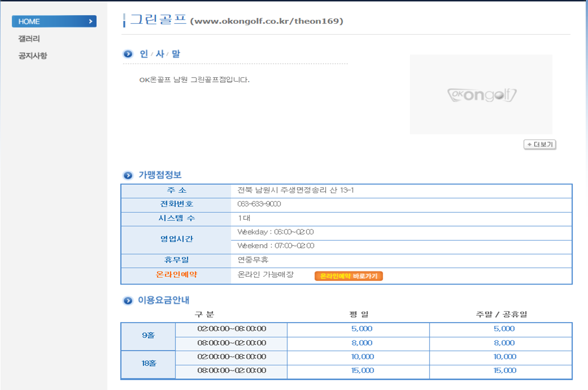Click the 10,000 weekend price for 18홀
The image size is (588, 390).
(x=505, y=357)
